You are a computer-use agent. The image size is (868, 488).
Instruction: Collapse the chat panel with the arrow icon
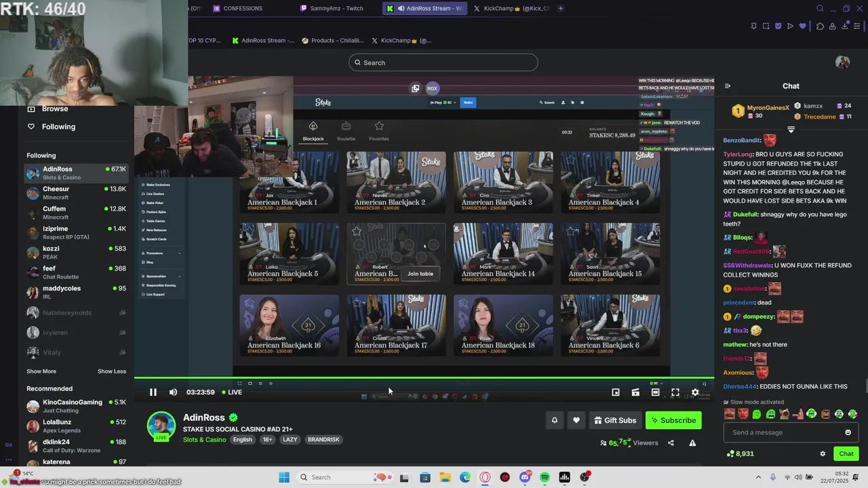(x=728, y=86)
